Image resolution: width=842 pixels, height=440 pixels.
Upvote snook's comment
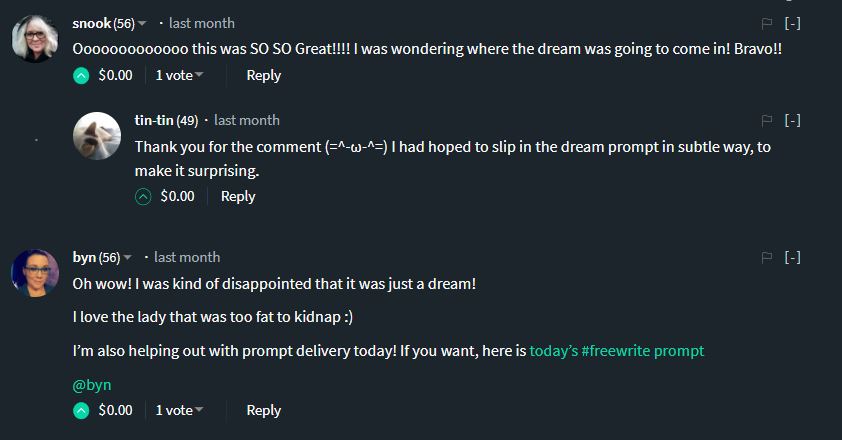click(81, 75)
